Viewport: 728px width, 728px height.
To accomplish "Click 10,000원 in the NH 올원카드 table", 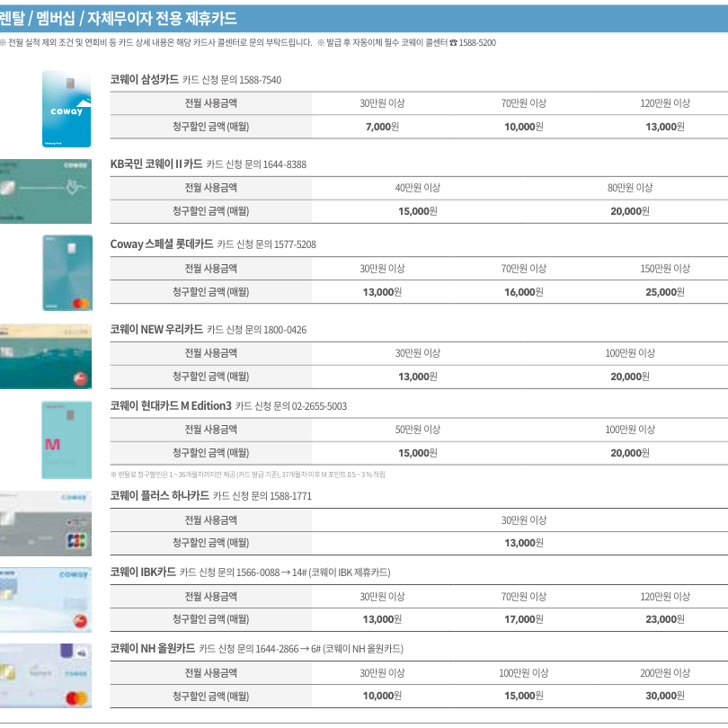I will pos(382,696).
